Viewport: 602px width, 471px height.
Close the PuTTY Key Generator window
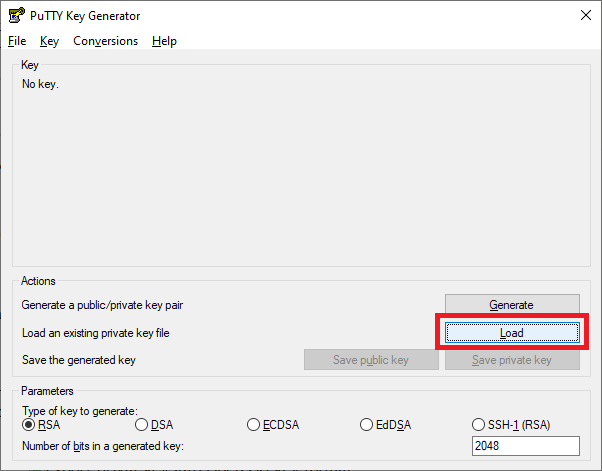586,15
